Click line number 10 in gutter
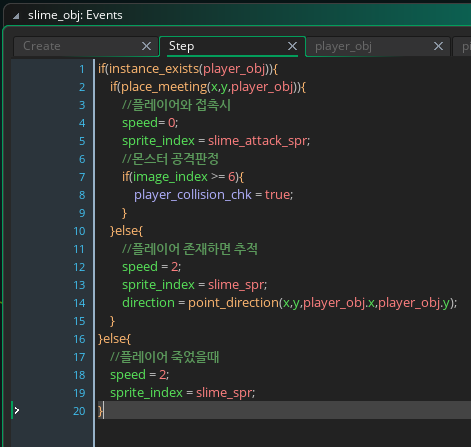The image size is (471, 447). pos(79,231)
